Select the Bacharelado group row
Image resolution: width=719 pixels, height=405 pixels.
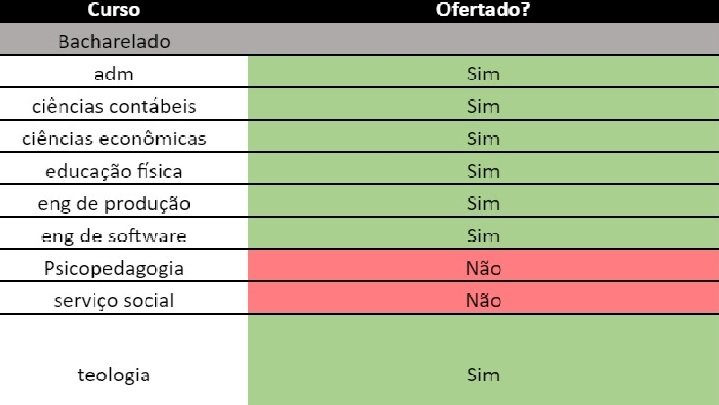click(360, 39)
